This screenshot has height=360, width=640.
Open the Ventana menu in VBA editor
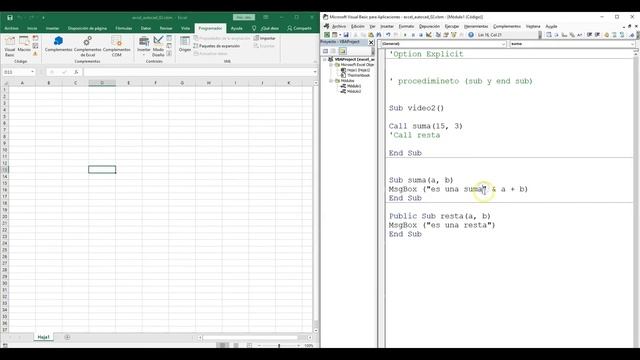click(533, 26)
